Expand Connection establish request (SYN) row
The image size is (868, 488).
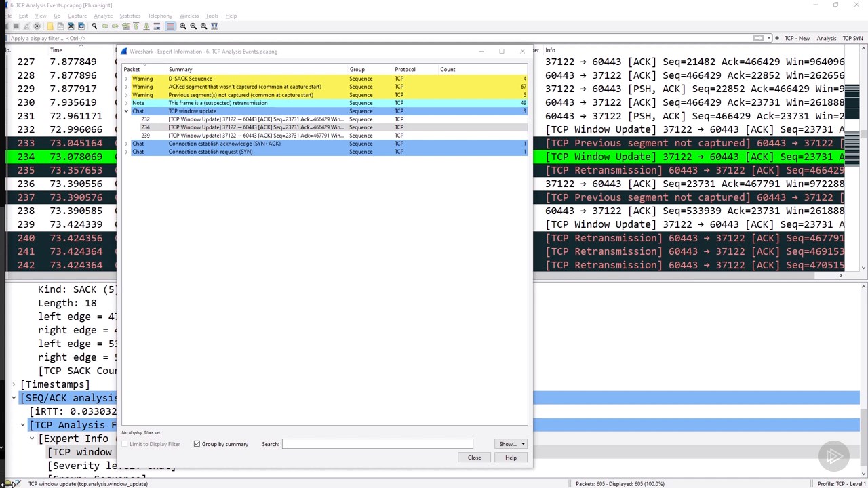(126, 152)
